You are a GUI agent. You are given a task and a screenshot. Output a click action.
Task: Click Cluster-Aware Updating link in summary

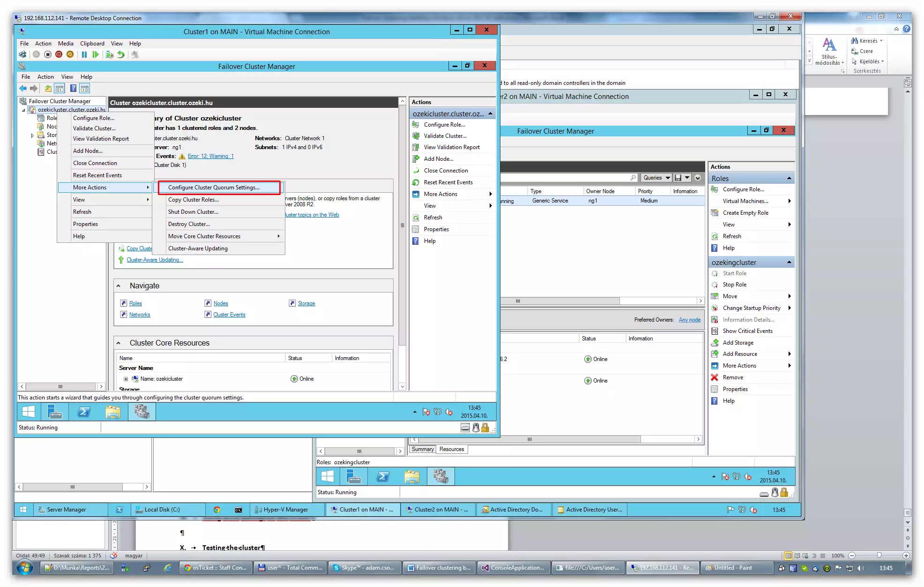155,260
